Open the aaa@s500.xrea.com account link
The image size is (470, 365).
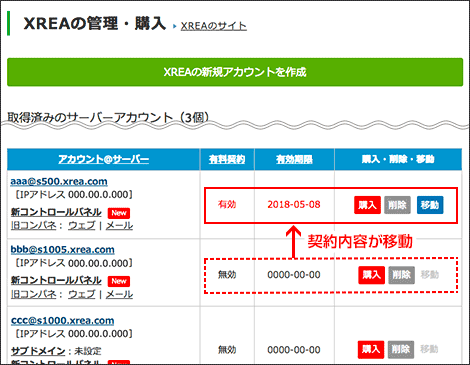59,181
